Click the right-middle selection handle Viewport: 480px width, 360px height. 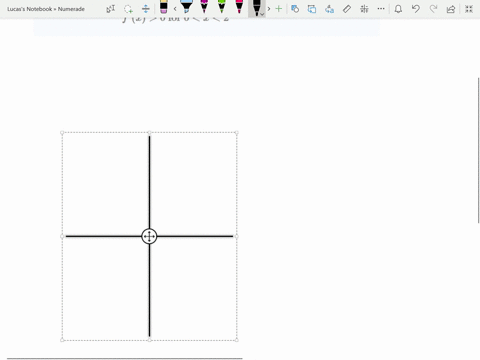(x=237, y=236)
